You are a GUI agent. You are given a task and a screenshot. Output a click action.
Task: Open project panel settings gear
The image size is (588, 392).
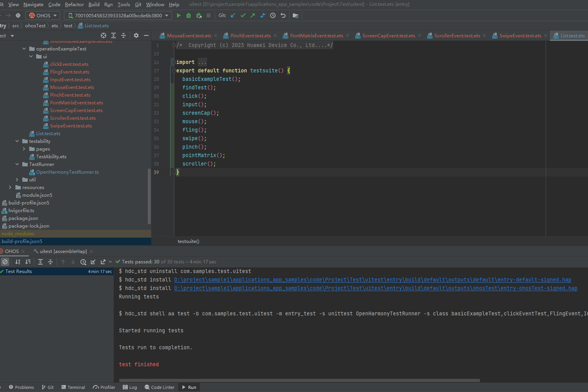point(136,35)
